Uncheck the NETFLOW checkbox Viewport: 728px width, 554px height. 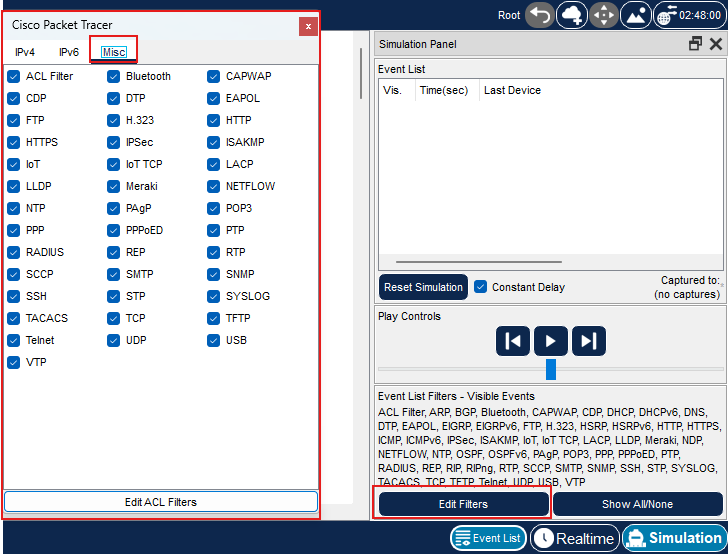point(213,186)
